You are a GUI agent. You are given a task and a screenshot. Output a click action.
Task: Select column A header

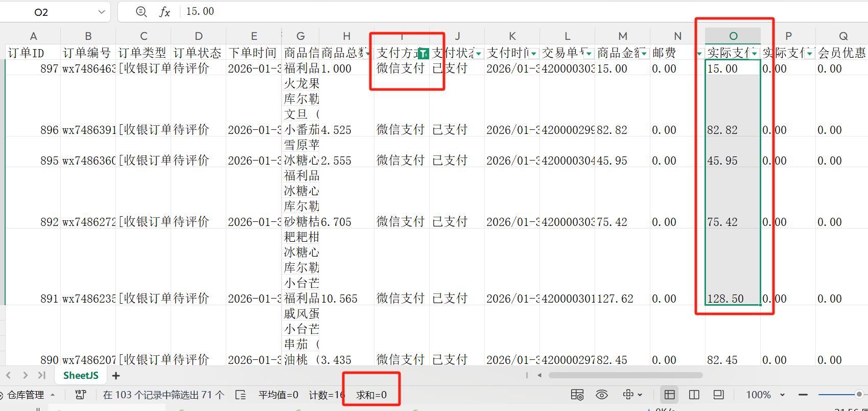[x=33, y=36]
